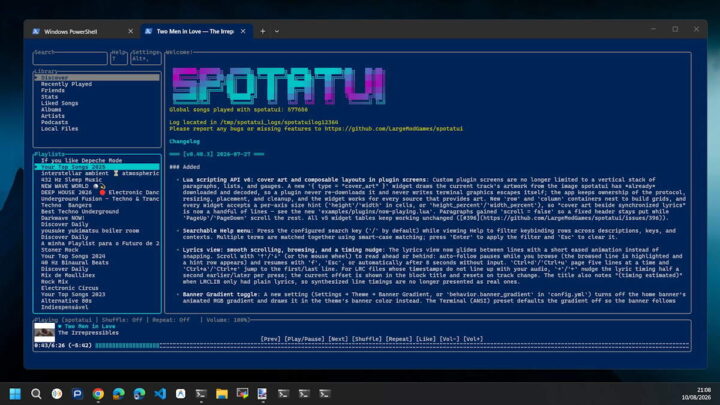Select Darkwave NOW! playlist
The image size is (720, 405).
(x=62, y=218)
